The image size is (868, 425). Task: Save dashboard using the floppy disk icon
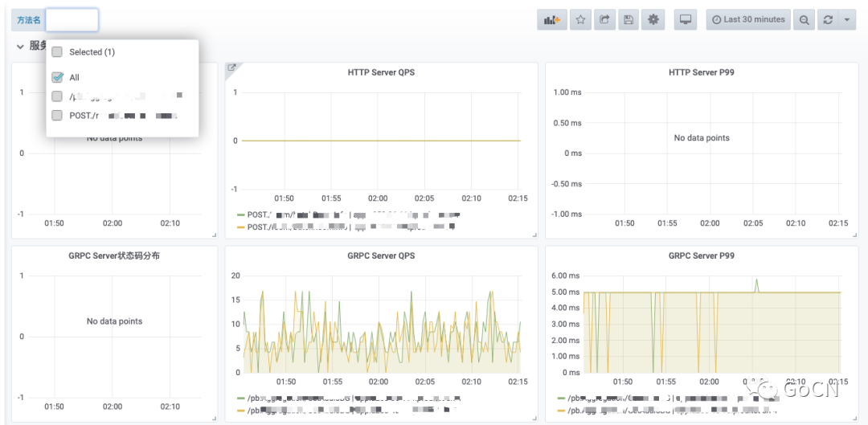(x=628, y=20)
